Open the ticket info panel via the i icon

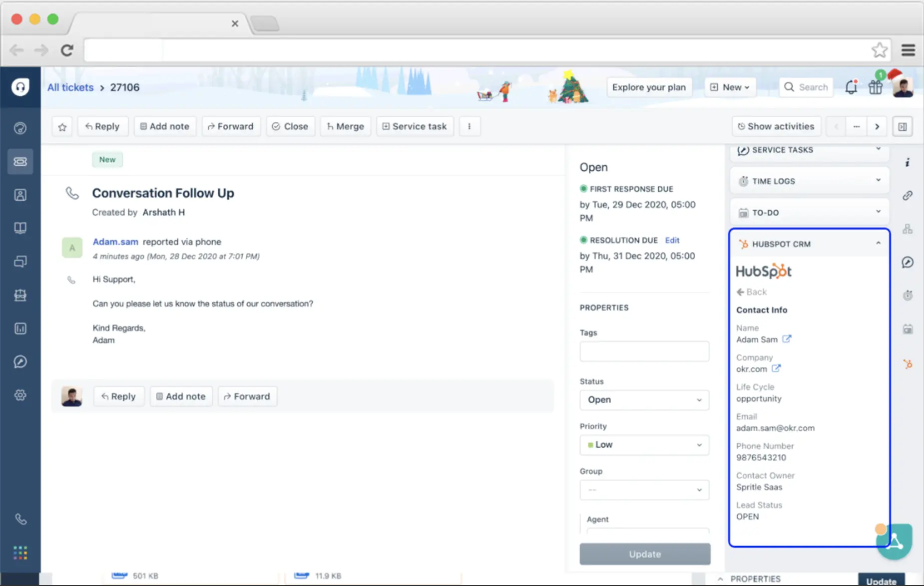909,161
